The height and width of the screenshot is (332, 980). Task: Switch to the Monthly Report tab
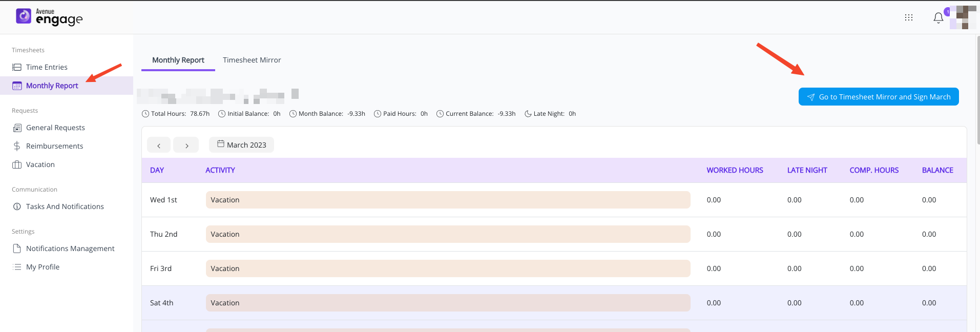pyautogui.click(x=178, y=60)
